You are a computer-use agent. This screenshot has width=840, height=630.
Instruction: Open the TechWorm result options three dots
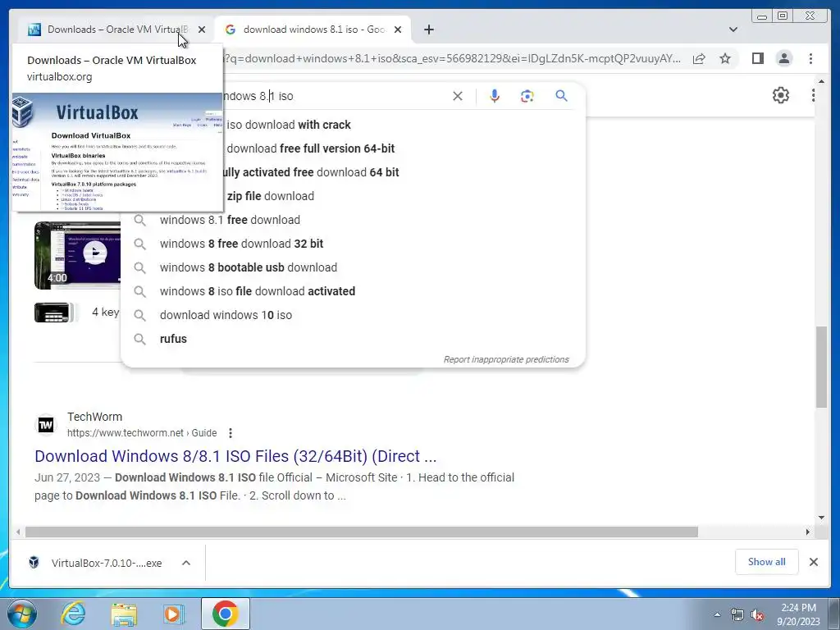231,433
